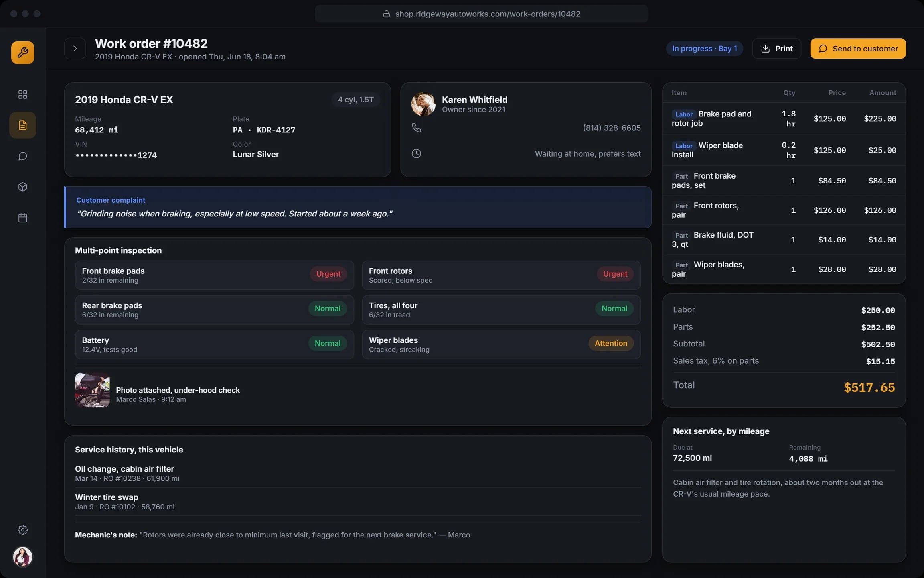
Task: Open the dashboard grid icon in sidebar
Action: [23, 94]
